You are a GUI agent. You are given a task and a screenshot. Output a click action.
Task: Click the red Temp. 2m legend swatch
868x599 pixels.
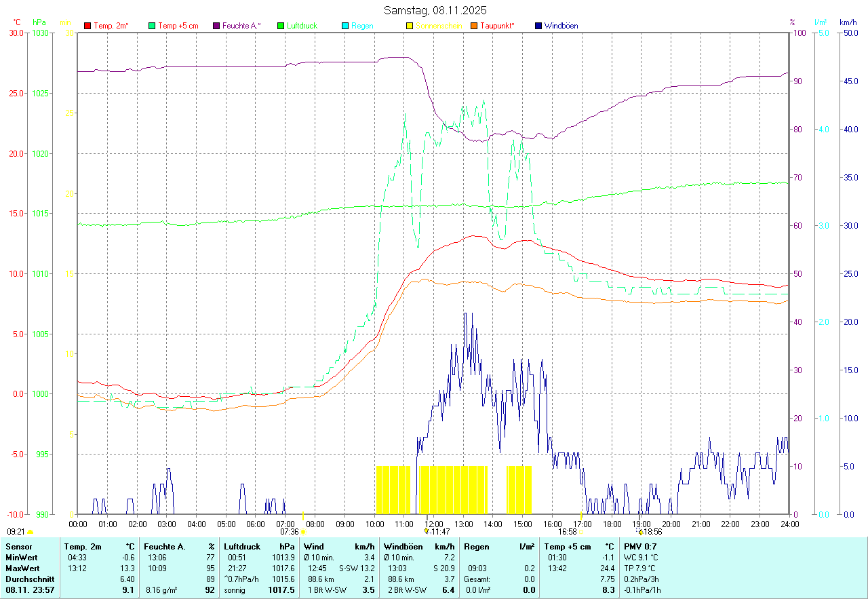pyautogui.click(x=87, y=26)
